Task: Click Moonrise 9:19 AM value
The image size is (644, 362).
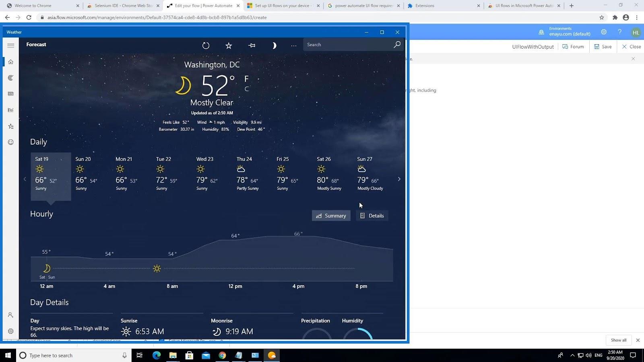Action: point(239,331)
